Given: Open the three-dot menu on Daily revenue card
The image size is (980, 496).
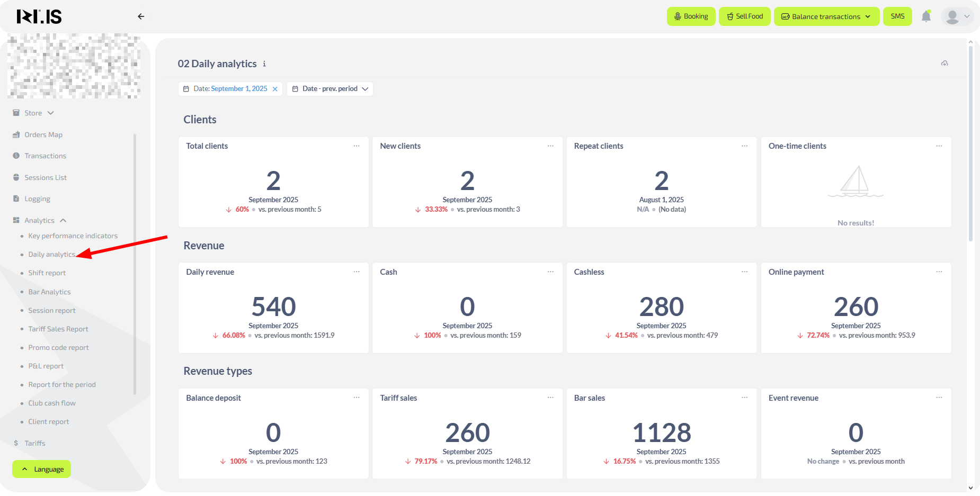Looking at the screenshot, I should pyautogui.click(x=357, y=272).
